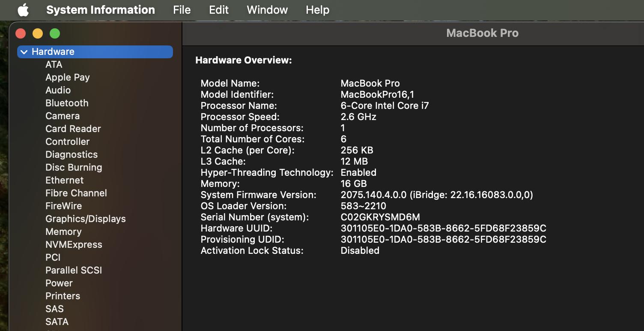644x331 pixels.
Task: Click the Hardware UUID value
Action: click(443, 228)
